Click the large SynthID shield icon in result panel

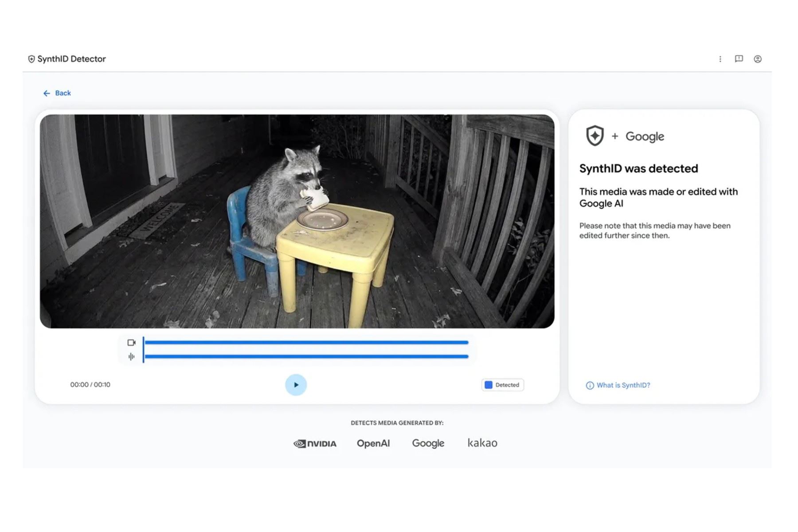595,136
